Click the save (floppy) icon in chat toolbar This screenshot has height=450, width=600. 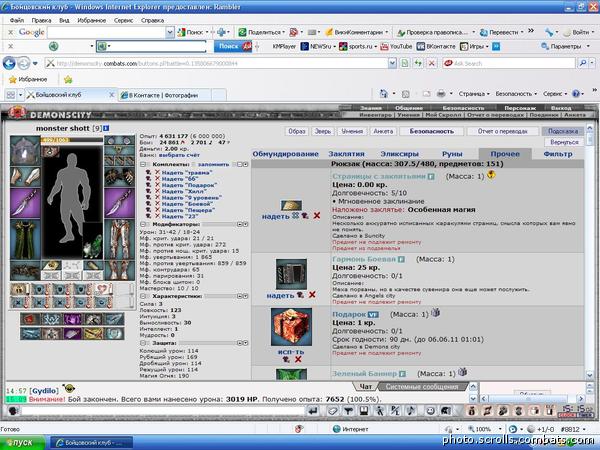pos(364,411)
